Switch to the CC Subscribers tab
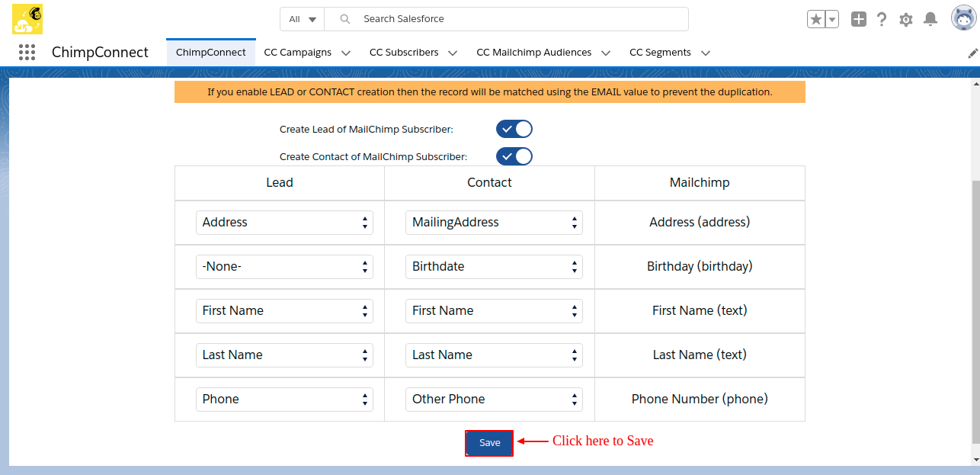The image size is (980, 475). coord(404,53)
